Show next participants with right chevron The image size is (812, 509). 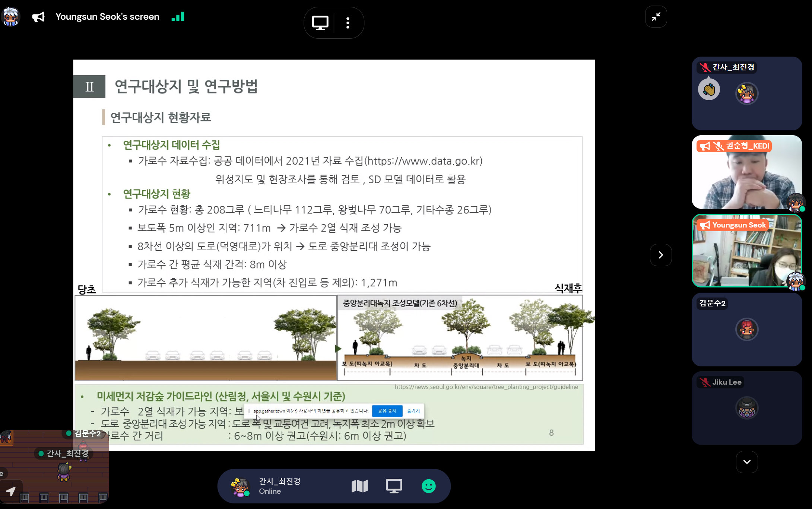click(661, 255)
